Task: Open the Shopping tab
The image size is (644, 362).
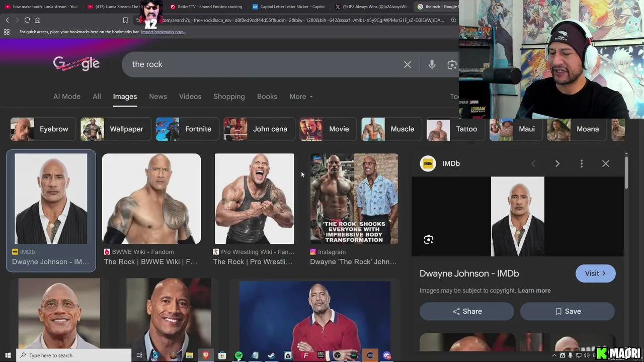Action: click(x=229, y=97)
